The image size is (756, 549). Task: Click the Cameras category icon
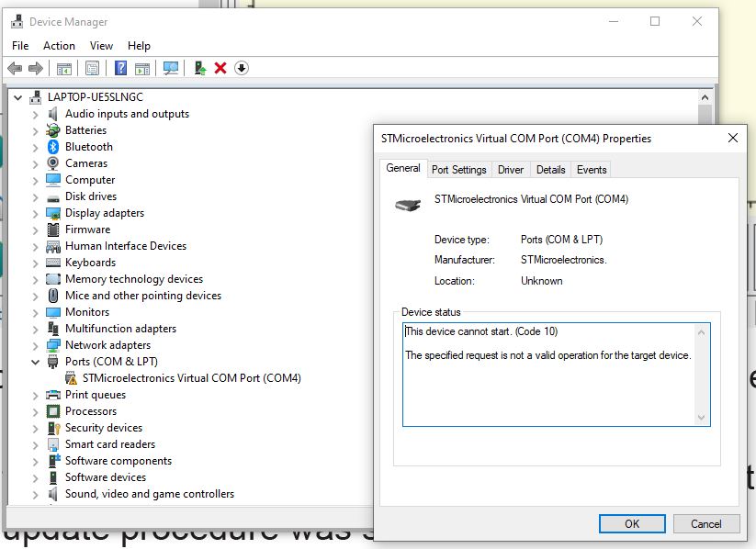[x=53, y=162]
